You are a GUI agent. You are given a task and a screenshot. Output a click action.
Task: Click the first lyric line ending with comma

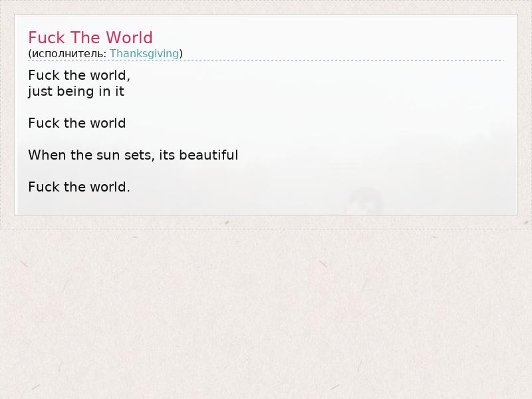[79, 75]
